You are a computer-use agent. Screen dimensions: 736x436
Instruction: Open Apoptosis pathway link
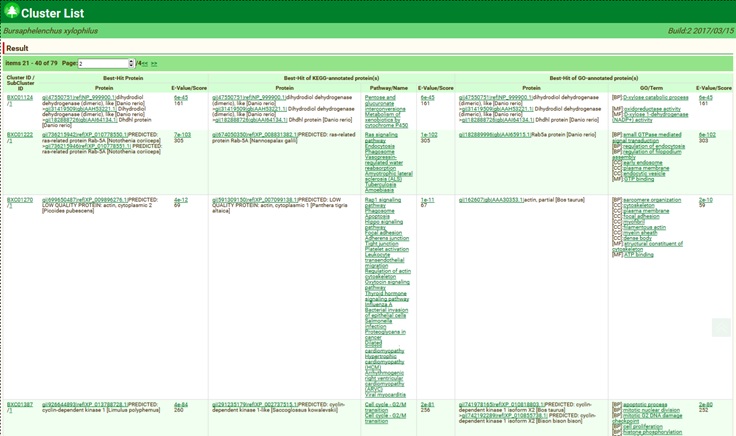[x=377, y=217]
